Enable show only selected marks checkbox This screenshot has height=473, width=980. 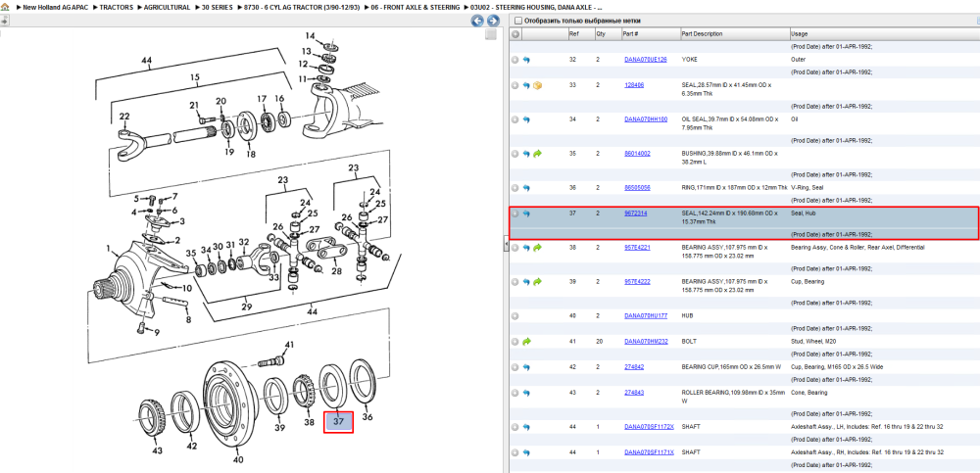click(517, 21)
